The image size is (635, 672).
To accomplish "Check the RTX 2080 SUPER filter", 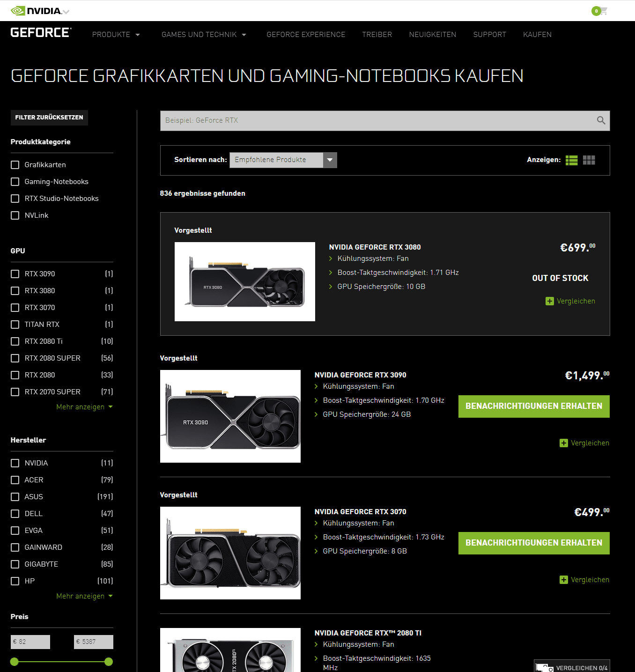I will click(15, 358).
